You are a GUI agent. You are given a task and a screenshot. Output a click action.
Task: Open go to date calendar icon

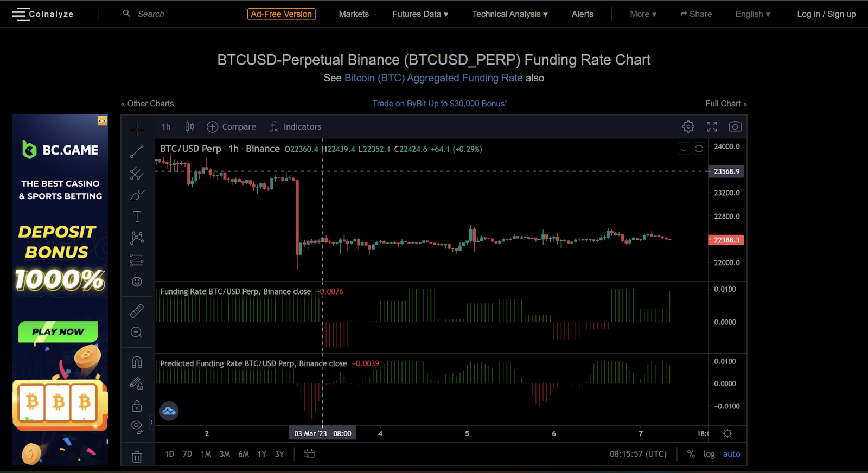pos(309,454)
